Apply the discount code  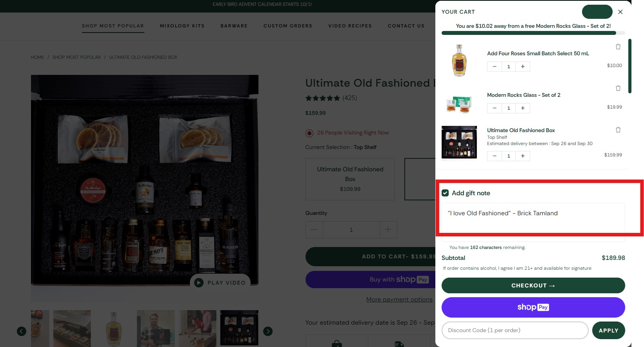coord(608,330)
